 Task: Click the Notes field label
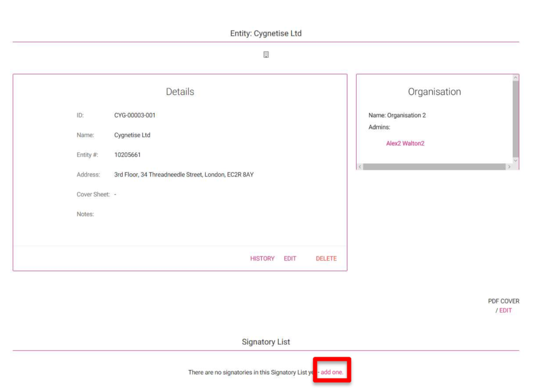85,214
